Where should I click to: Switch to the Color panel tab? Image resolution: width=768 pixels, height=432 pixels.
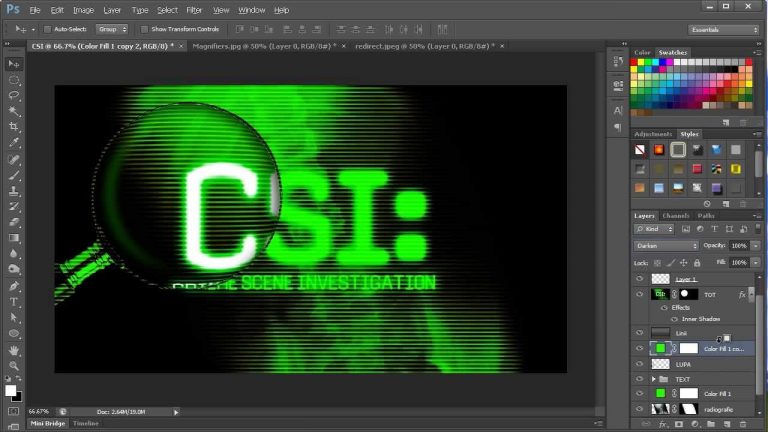[642, 52]
